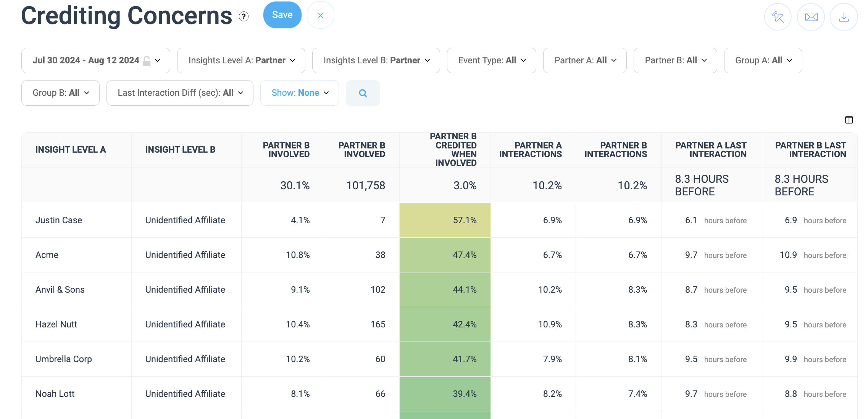Click the search magnifier button

pos(363,93)
